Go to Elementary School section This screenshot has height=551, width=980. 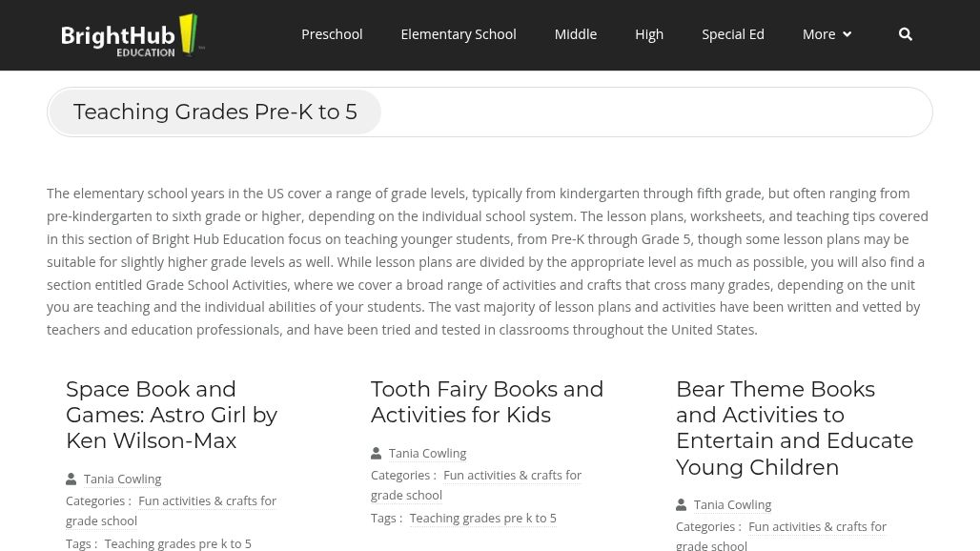(x=458, y=34)
